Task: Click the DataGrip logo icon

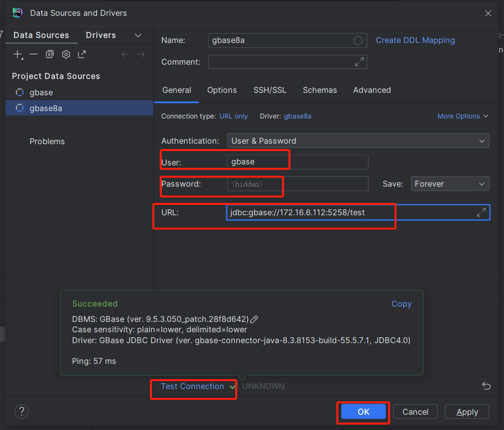Action: (x=17, y=13)
